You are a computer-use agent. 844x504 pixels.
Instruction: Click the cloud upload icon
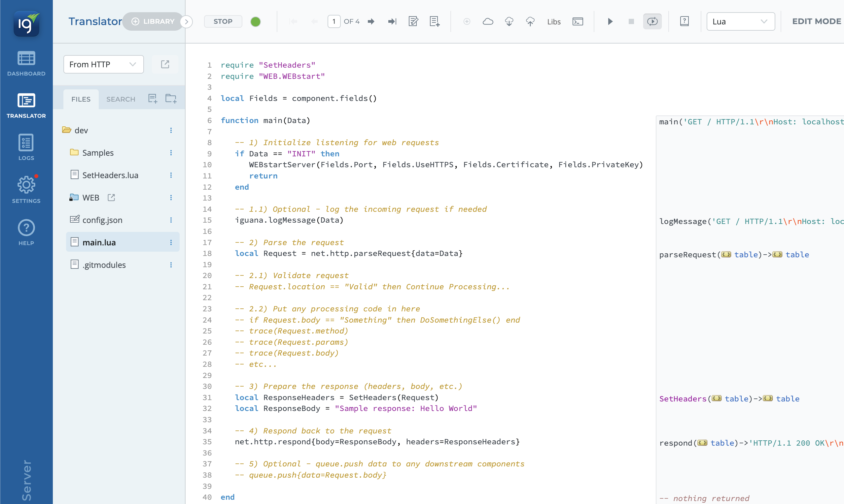530,21
